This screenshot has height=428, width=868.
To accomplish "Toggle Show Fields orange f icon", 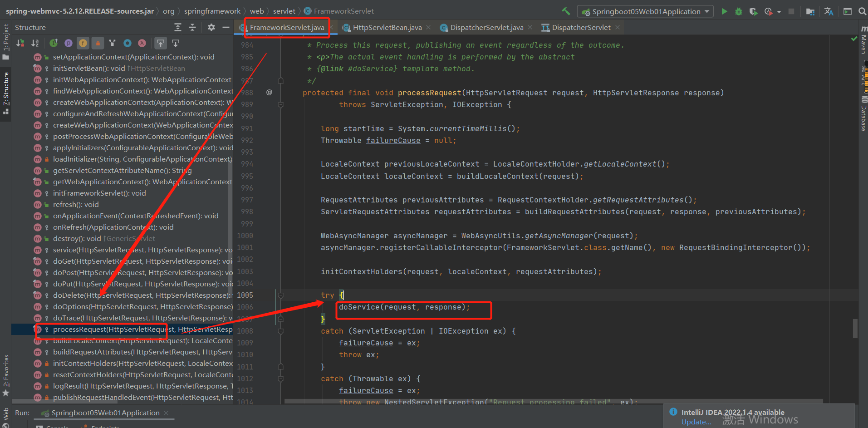I will [83, 43].
